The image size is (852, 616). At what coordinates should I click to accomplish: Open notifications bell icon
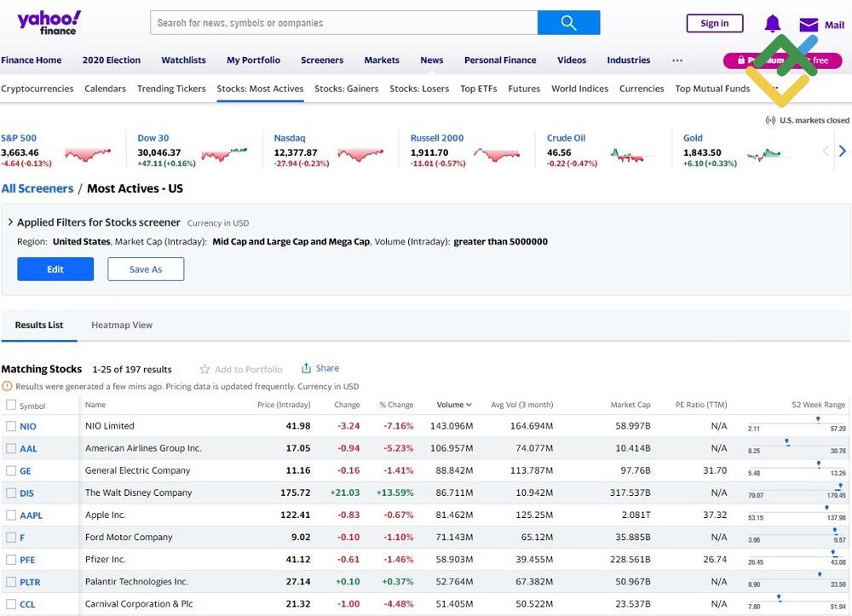pos(772,23)
